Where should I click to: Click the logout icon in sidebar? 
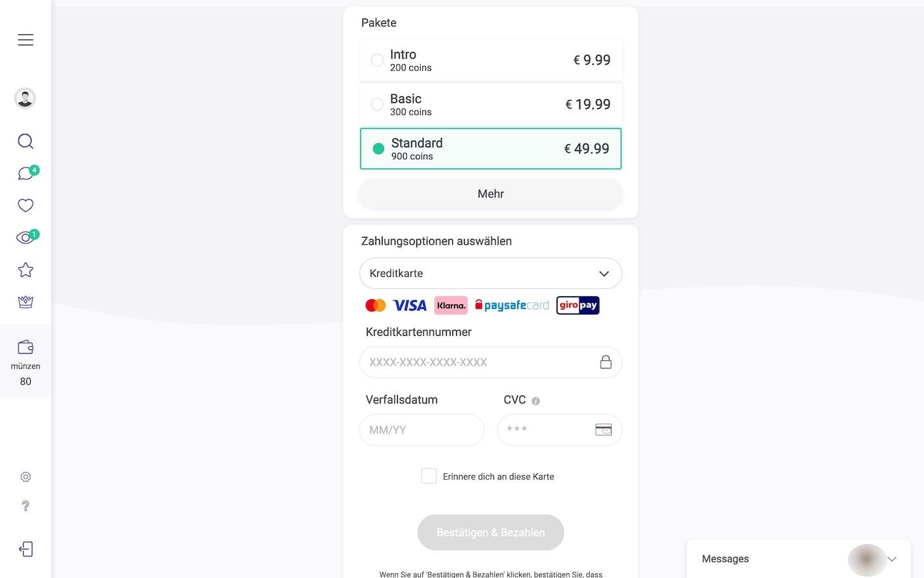[26, 549]
